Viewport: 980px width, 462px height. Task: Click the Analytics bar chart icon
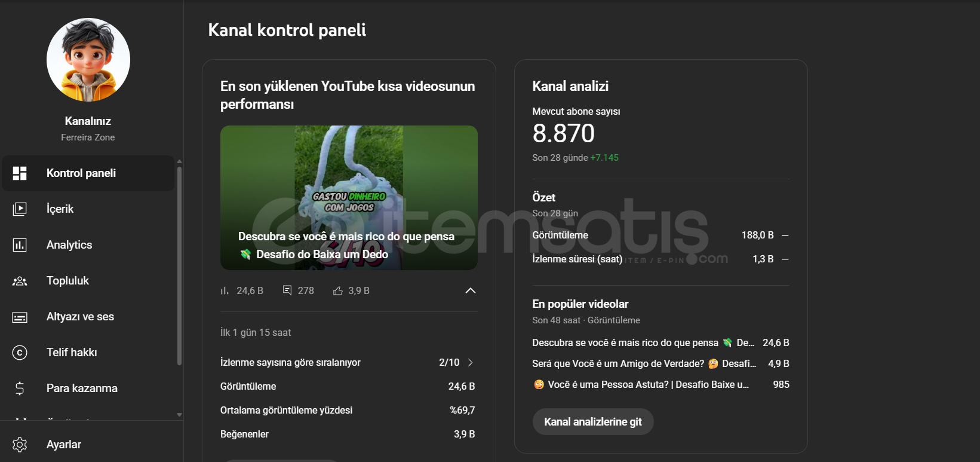click(20, 245)
